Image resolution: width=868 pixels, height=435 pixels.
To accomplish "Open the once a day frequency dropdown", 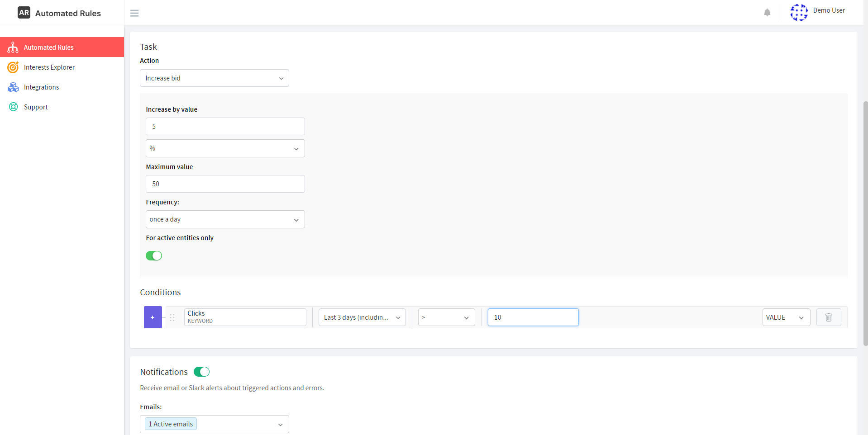I will [225, 219].
